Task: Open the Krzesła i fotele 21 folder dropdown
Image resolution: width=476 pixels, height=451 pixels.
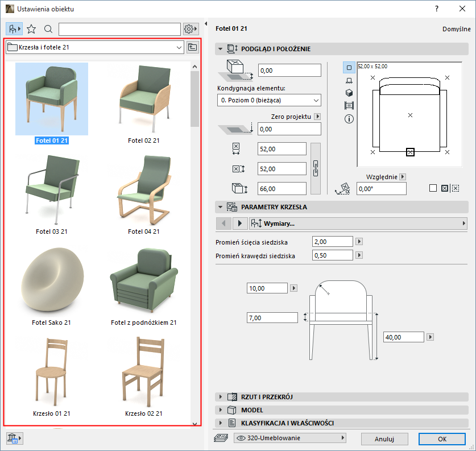Action: coord(94,47)
